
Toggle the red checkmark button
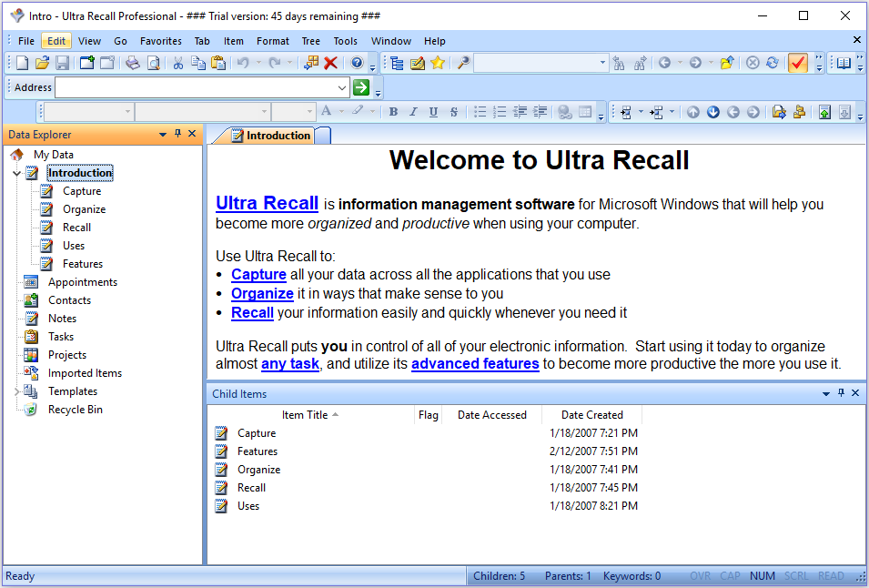(797, 63)
